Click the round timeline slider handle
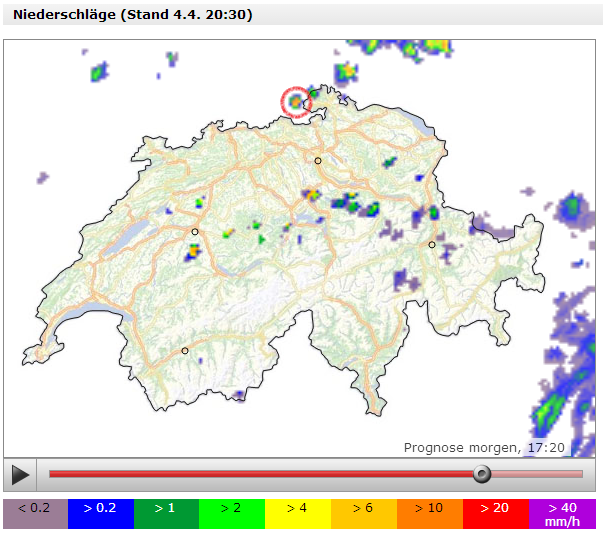This screenshot has height=539, width=603. coord(482,474)
